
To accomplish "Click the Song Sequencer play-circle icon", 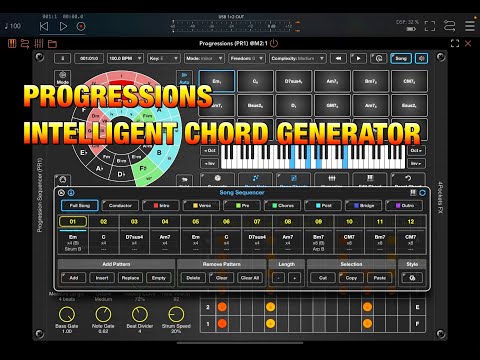I will [61, 193].
